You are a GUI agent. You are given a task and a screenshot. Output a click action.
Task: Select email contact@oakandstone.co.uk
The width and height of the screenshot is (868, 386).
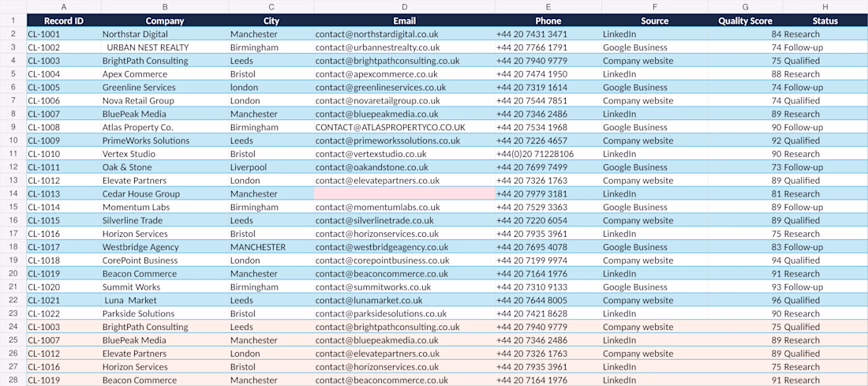(x=405, y=167)
